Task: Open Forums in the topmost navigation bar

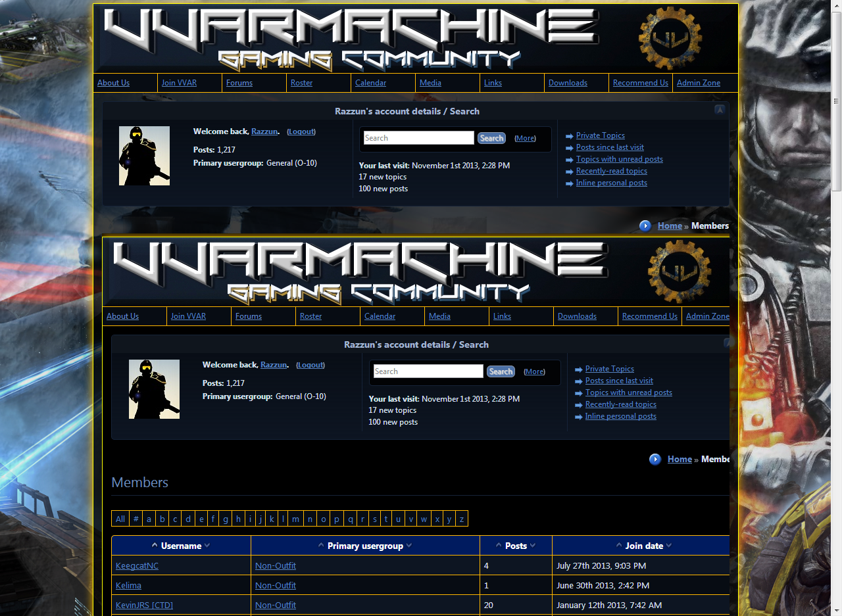Action: tap(239, 83)
